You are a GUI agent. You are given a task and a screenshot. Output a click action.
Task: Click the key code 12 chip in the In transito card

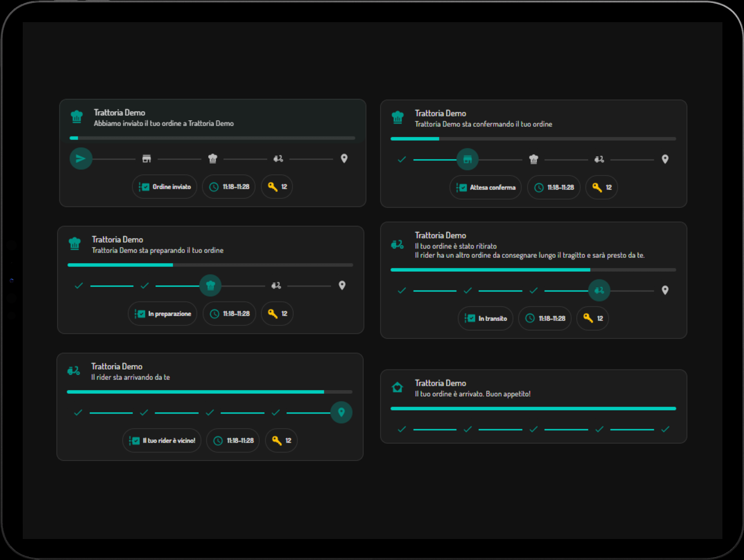point(592,318)
